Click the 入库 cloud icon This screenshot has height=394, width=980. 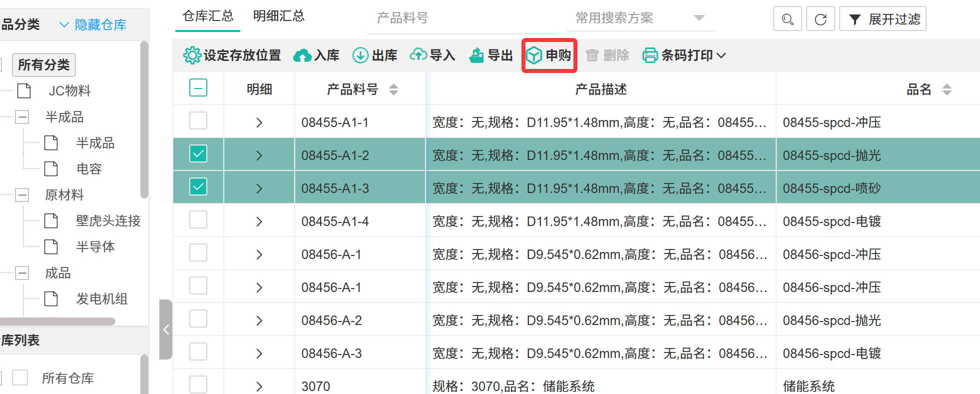[x=302, y=55]
